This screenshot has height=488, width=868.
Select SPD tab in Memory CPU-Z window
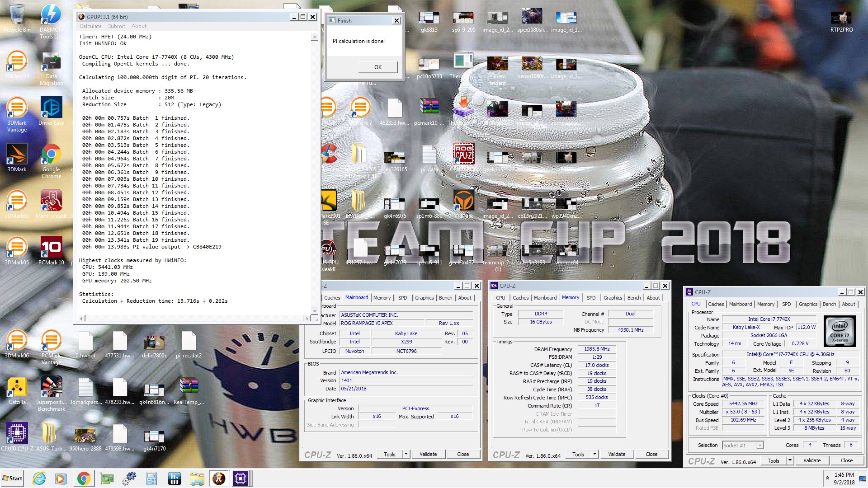pyautogui.click(x=591, y=298)
